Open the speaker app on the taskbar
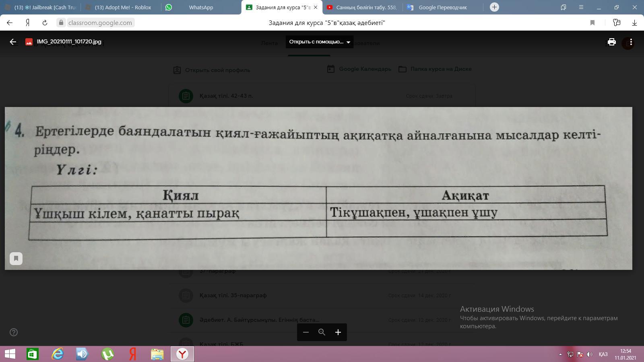The height and width of the screenshot is (362, 644). (82, 354)
